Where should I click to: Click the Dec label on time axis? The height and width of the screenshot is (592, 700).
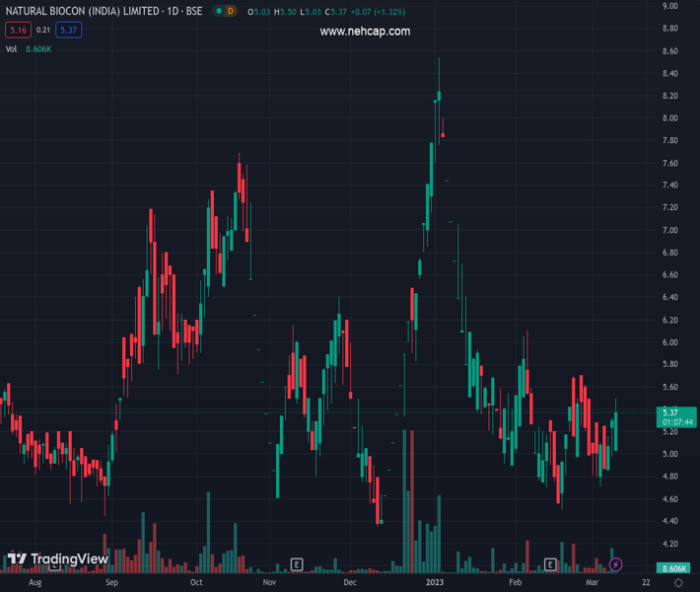[350, 583]
